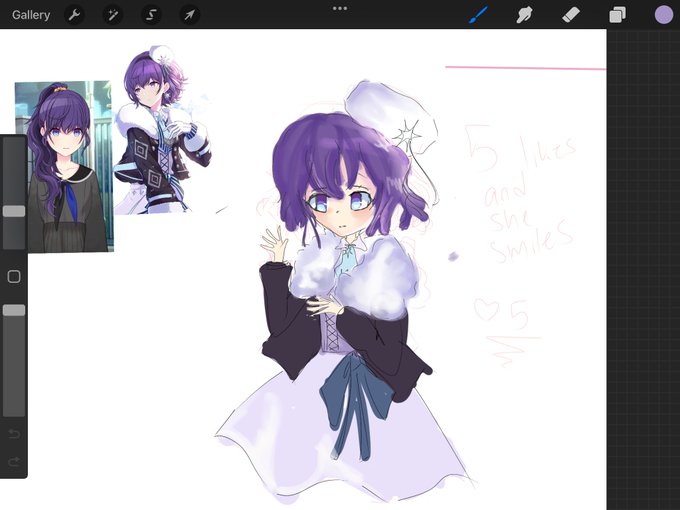Screen dimensions: 680x510
Task: Tap the three-dot menu at top center
Action: pos(340,8)
